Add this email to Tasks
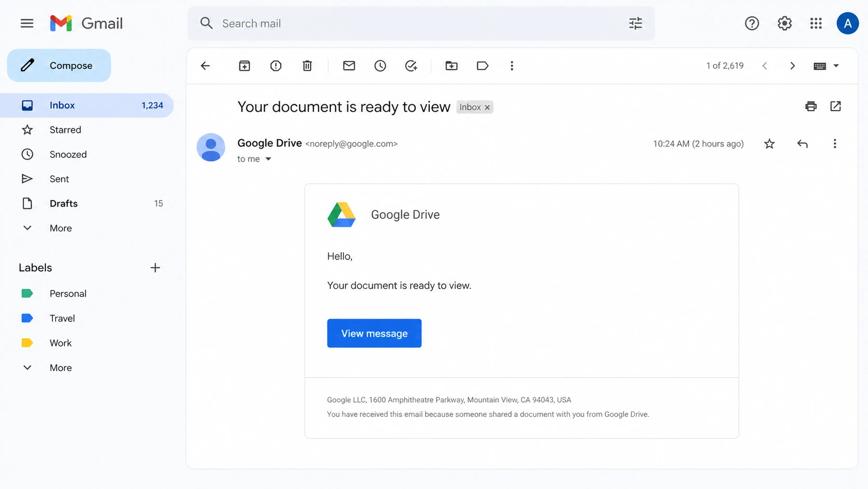 point(411,65)
